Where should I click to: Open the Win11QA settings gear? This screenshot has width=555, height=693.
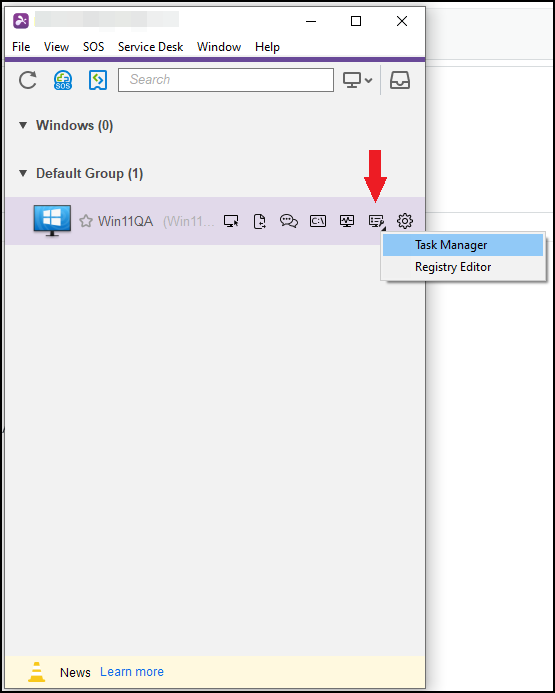click(405, 221)
